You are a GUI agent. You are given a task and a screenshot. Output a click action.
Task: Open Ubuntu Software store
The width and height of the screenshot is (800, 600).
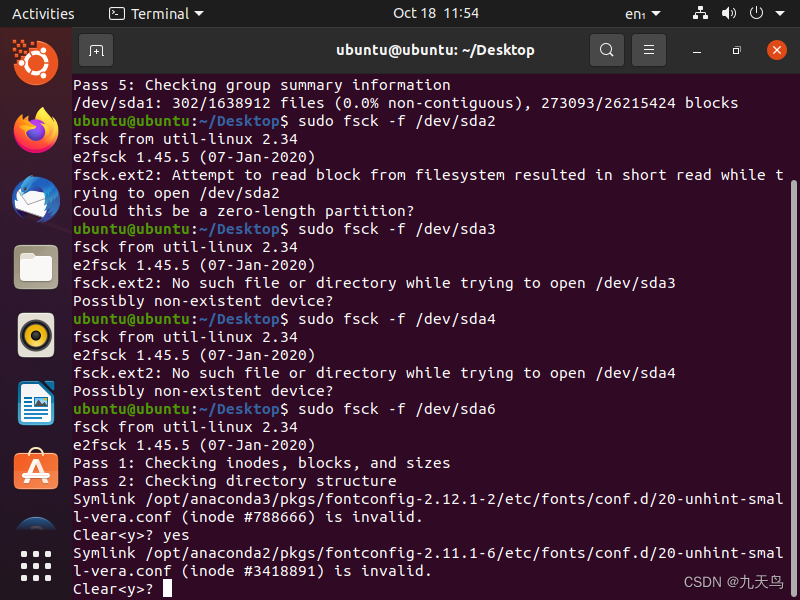click(x=36, y=469)
